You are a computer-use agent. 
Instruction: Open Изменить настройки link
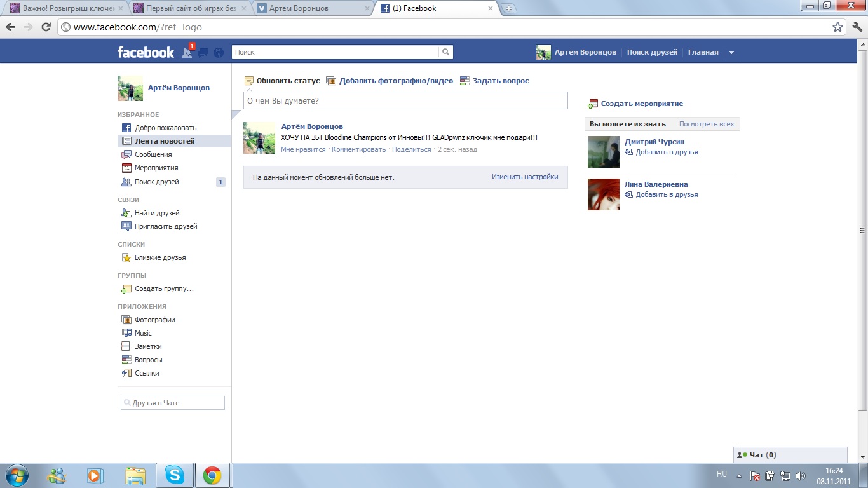point(525,177)
